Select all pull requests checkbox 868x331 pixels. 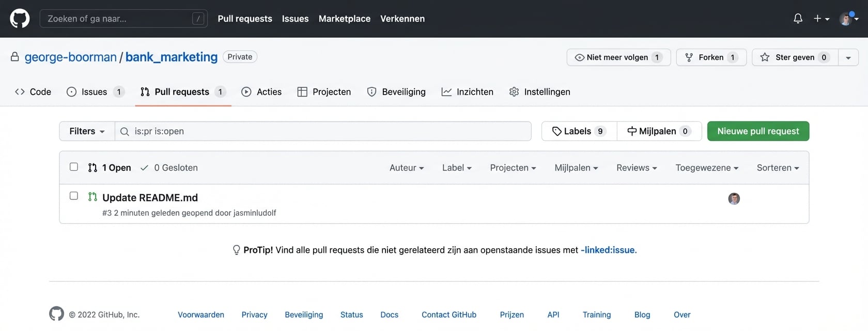point(74,167)
